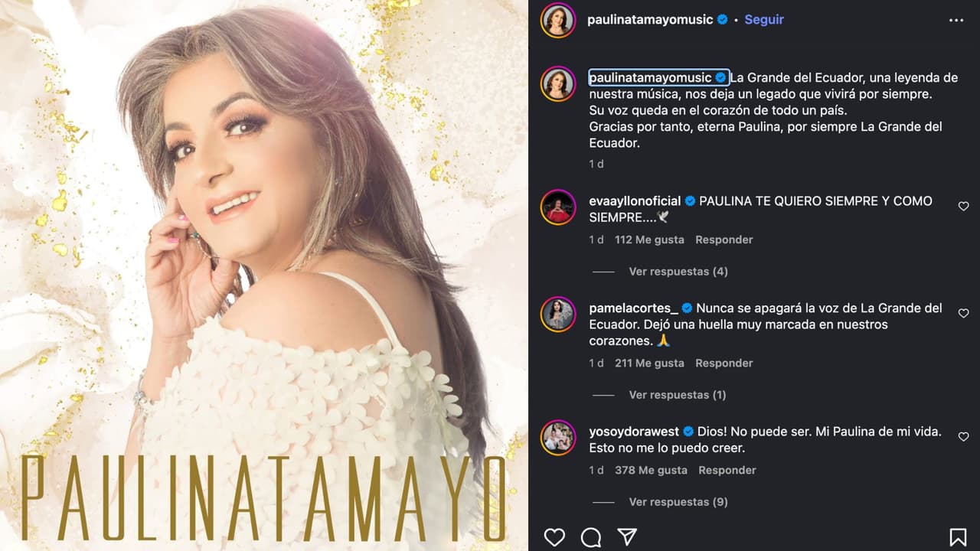Open comments with the speech bubble icon
The image size is (980, 551).
(x=591, y=537)
